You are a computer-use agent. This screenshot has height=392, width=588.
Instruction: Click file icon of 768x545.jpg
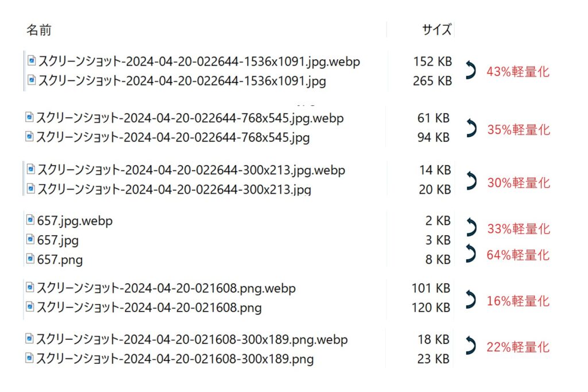[29, 136]
